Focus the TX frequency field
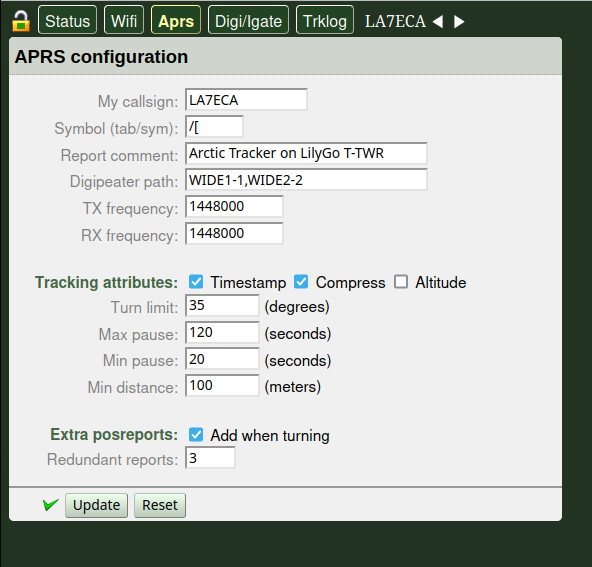Image resolution: width=592 pixels, height=567 pixels. (x=234, y=206)
